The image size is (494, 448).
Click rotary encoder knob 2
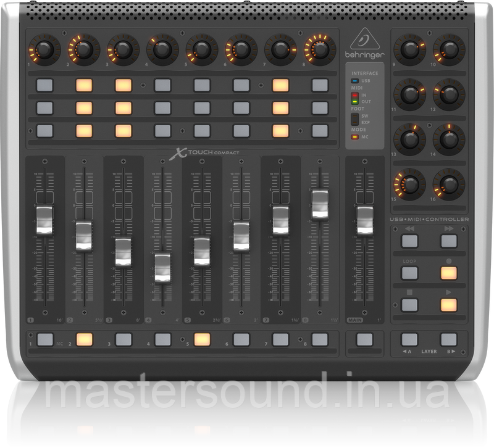84,49
